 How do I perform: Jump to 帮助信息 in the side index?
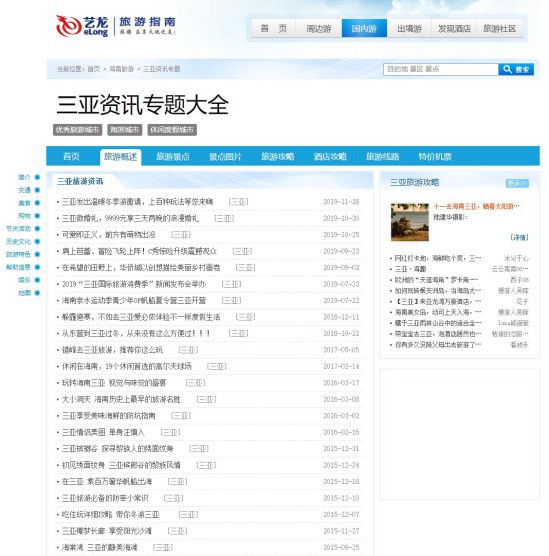[18, 267]
